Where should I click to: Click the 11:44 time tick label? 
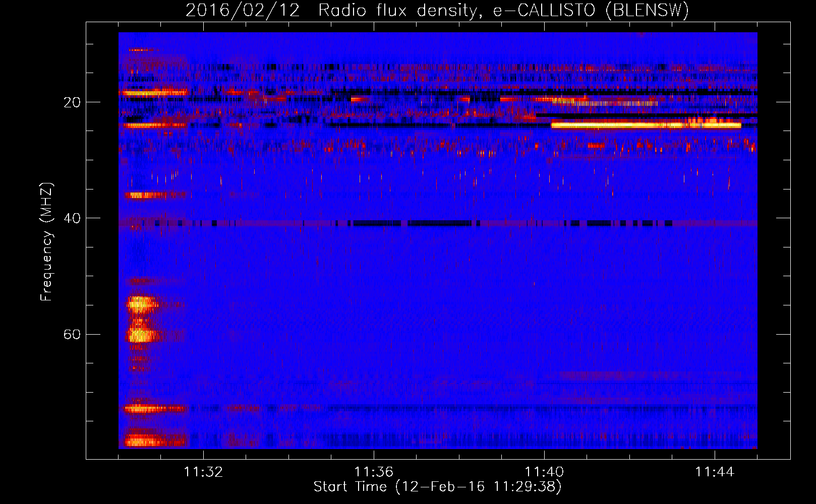click(715, 472)
